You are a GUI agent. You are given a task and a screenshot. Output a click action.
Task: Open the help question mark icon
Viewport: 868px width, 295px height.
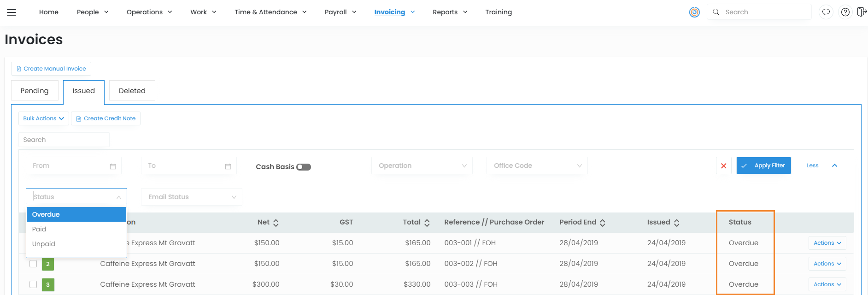845,12
